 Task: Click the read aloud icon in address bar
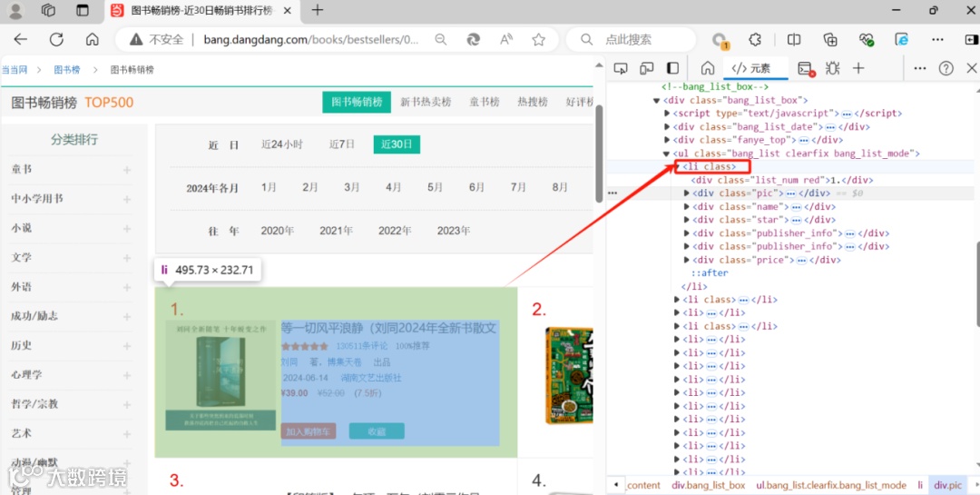click(x=506, y=39)
